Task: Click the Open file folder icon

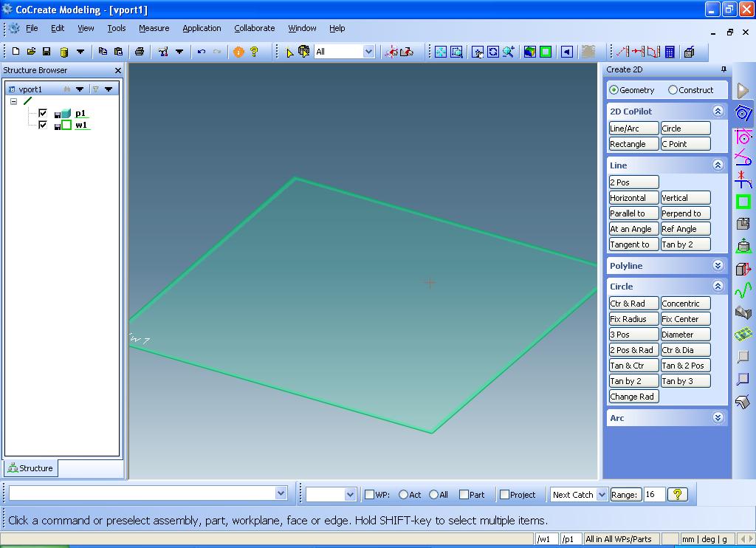Action: (31, 51)
